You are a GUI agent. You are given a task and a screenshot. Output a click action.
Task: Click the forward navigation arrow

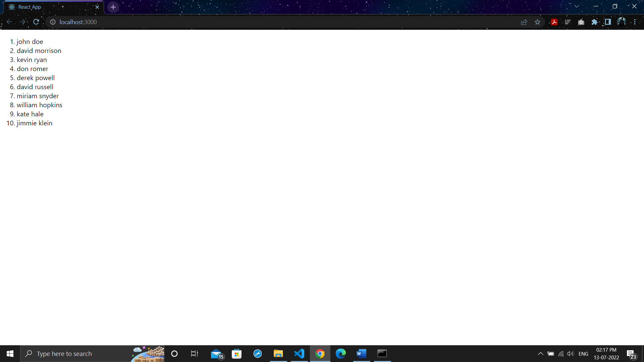click(23, 22)
